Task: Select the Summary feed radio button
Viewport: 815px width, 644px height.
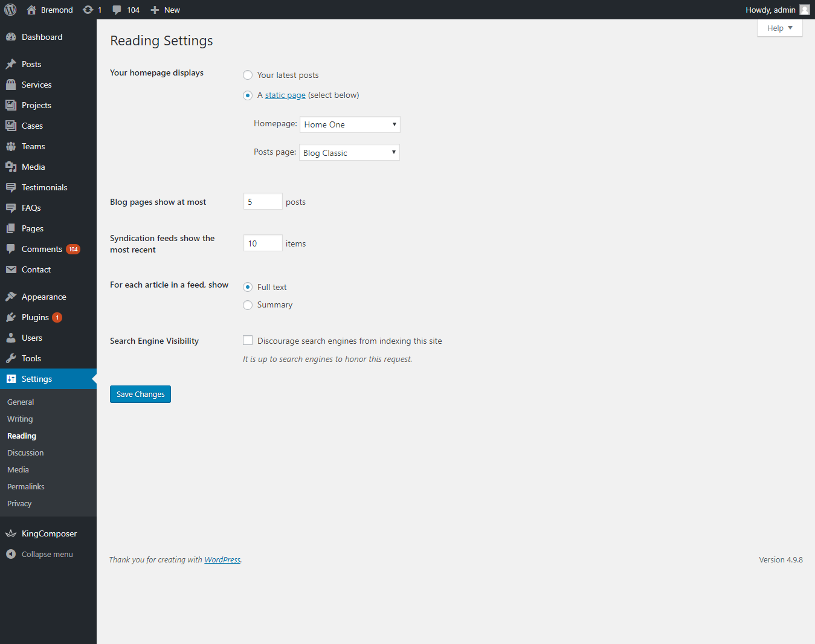Action: (x=248, y=305)
